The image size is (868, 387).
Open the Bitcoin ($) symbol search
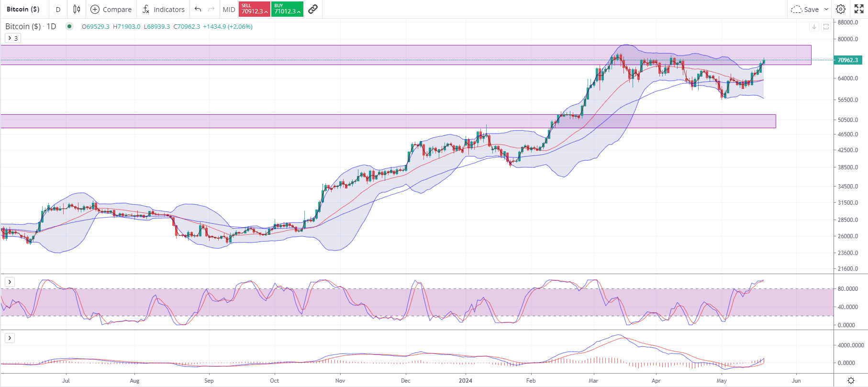[23, 9]
